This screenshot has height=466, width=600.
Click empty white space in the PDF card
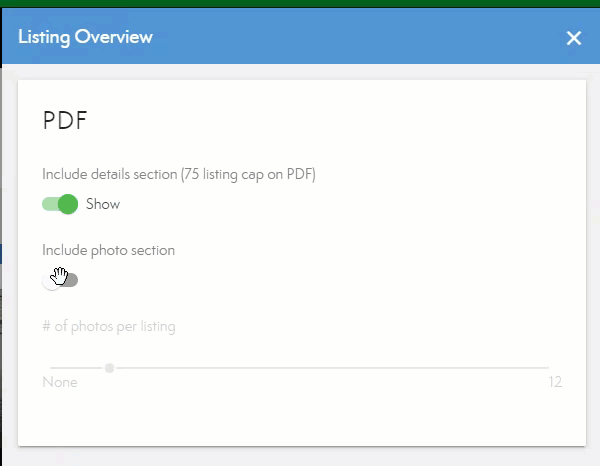pos(400,250)
